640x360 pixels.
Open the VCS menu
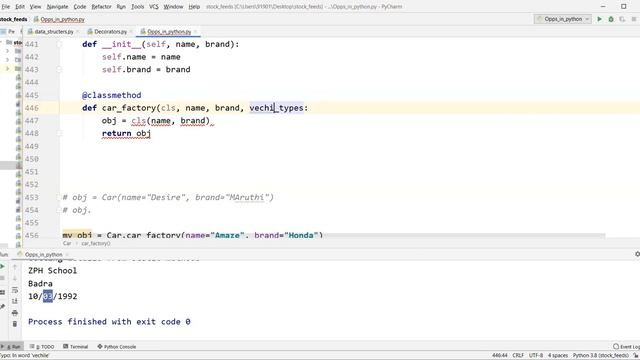153,7
